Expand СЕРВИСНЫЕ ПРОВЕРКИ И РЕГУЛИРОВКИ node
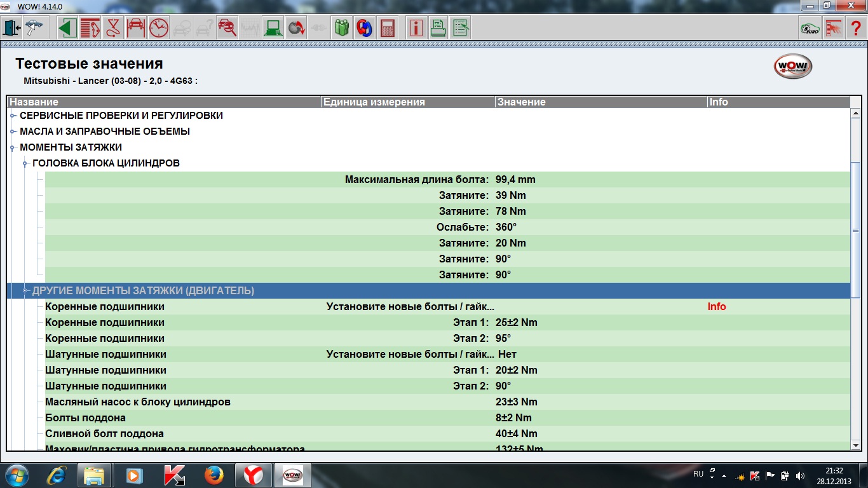Image resolution: width=868 pixels, height=488 pixels. click(x=13, y=116)
